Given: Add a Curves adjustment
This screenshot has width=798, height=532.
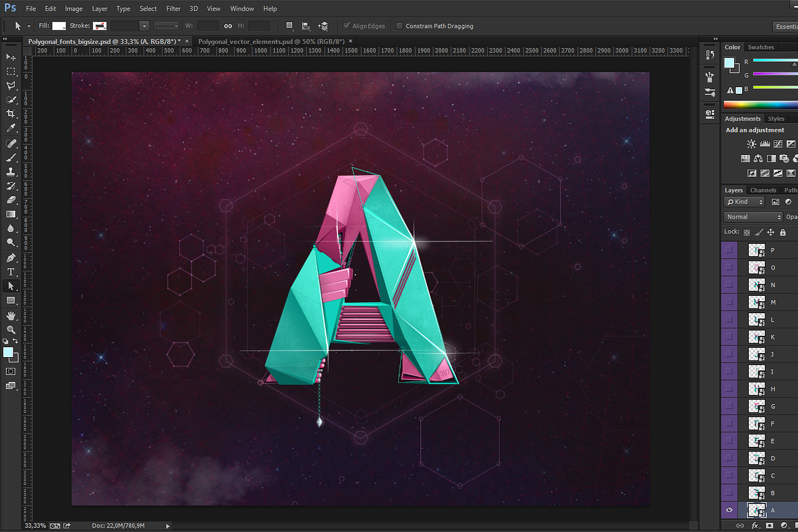Looking at the screenshot, I should [x=777, y=144].
